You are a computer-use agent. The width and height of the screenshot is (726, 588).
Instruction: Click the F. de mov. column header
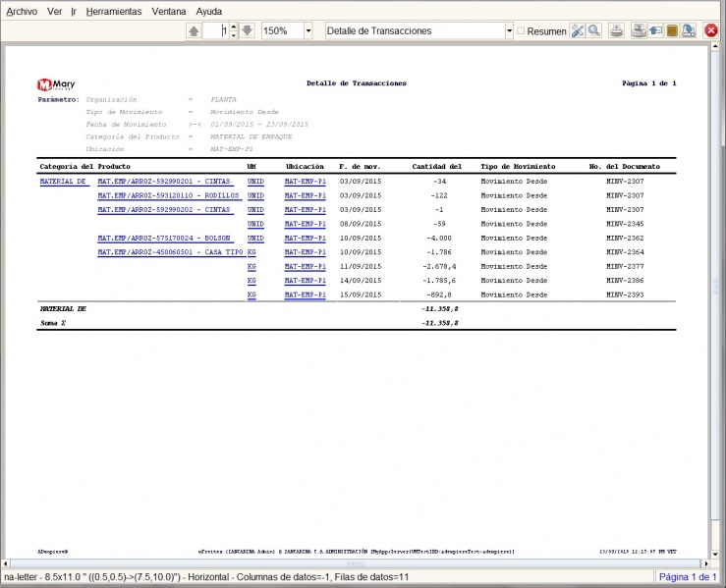tap(360, 167)
